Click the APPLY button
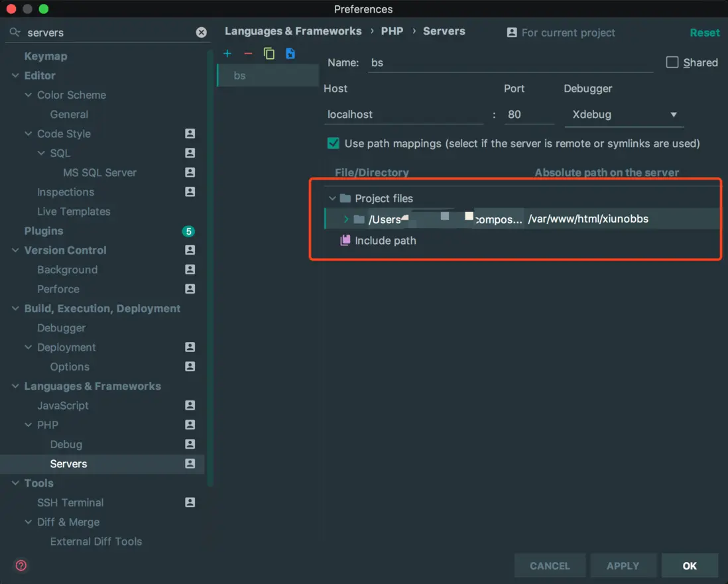The image size is (728, 584). click(x=623, y=565)
